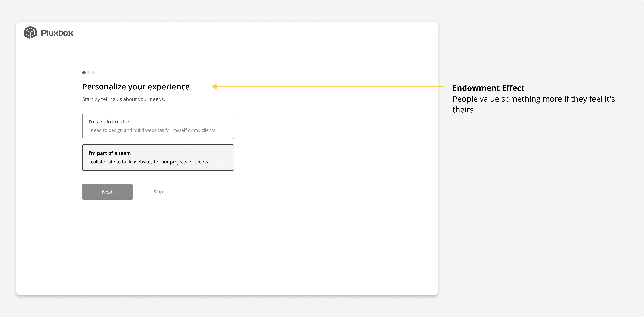Jump to the second progress dot

tap(89, 73)
